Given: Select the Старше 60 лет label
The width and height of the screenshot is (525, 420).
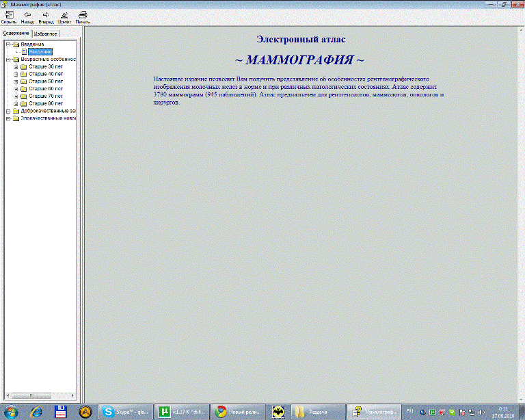Looking at the screenshot, I should 46,88.
